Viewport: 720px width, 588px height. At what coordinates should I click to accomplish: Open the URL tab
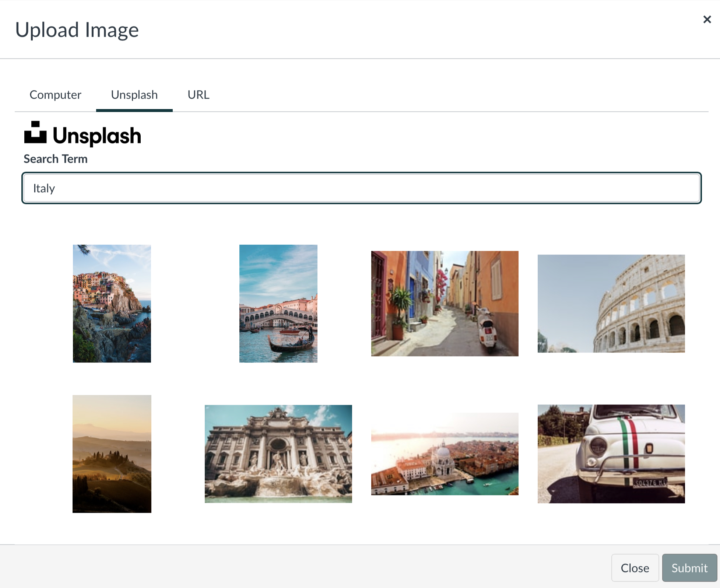(x=198, y=95)
